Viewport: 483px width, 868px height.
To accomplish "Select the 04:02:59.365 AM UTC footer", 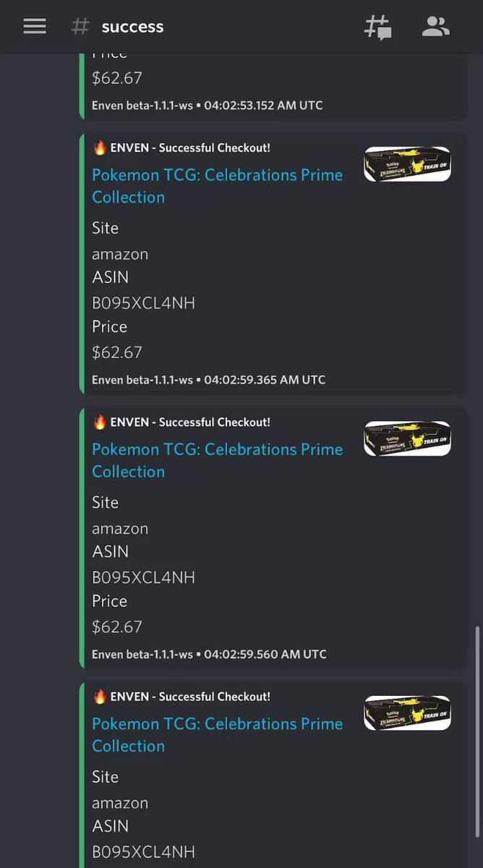I will (x=265, y=380).
